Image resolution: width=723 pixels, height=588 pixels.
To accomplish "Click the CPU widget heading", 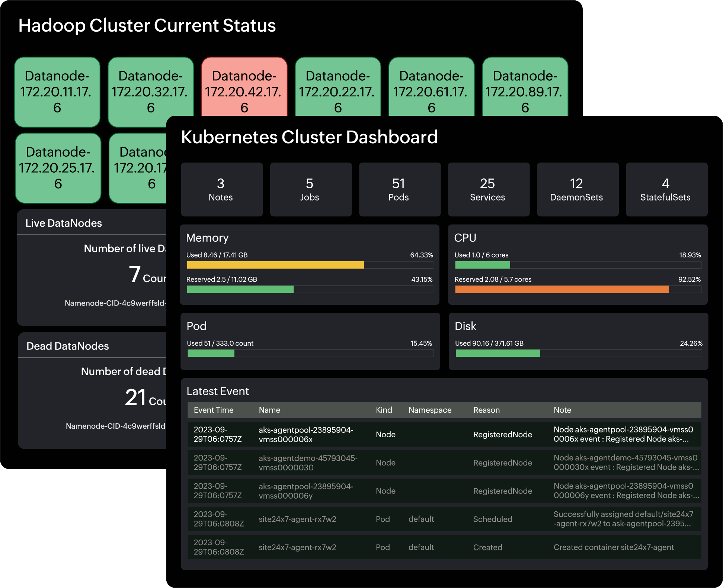I will [x=465, y=238].
